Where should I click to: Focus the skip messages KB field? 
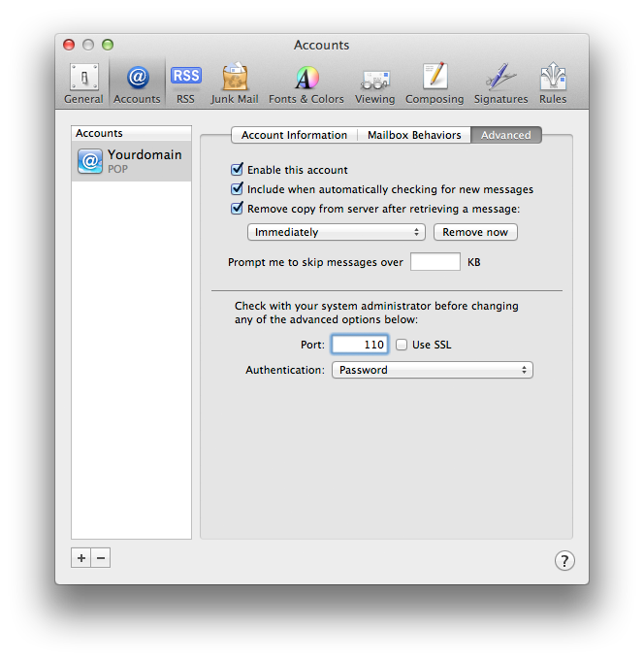pyautogui.click(x=435, y=262)
